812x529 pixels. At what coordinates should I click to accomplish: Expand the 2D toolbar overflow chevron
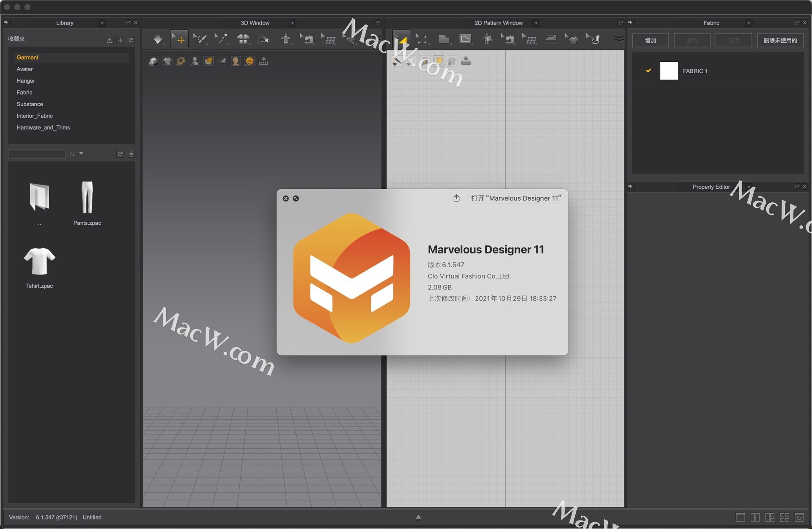[619, 39]
